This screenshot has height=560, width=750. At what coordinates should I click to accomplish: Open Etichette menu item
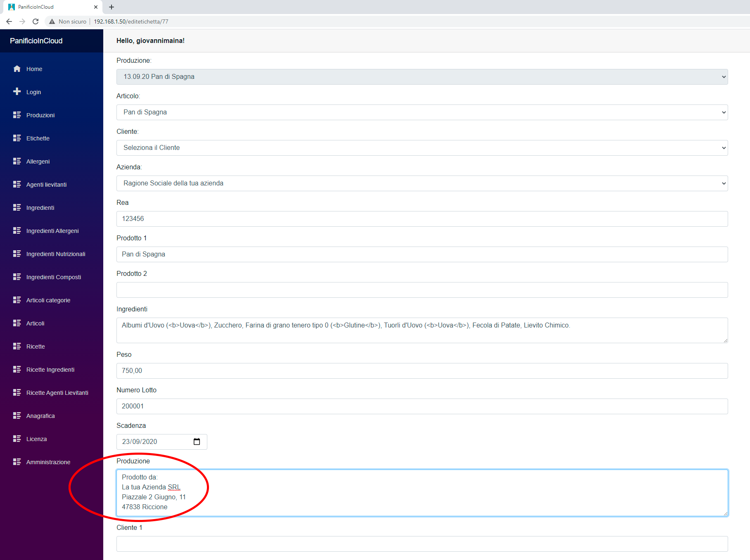pyautogui.click(x=38, y=138)
